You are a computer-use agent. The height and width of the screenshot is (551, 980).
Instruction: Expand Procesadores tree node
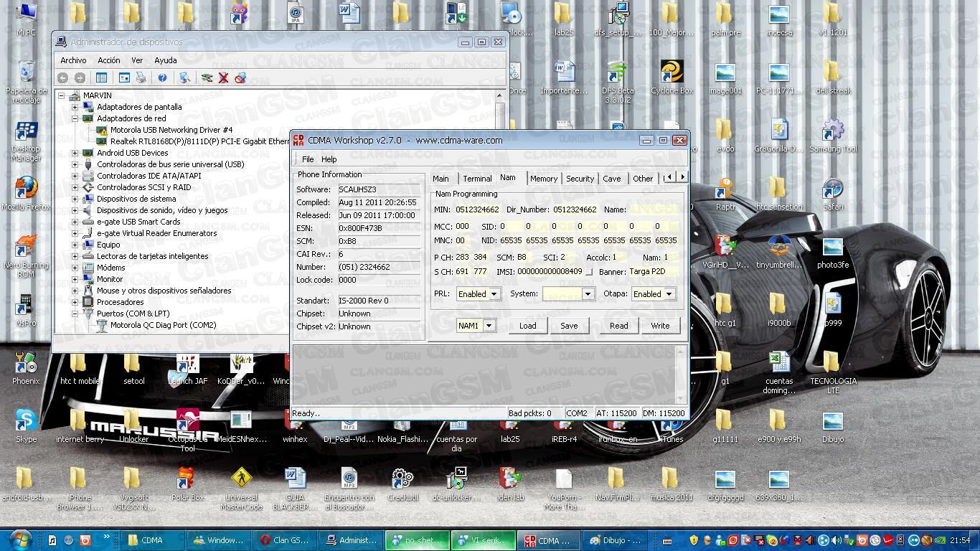tap(75, 302)
